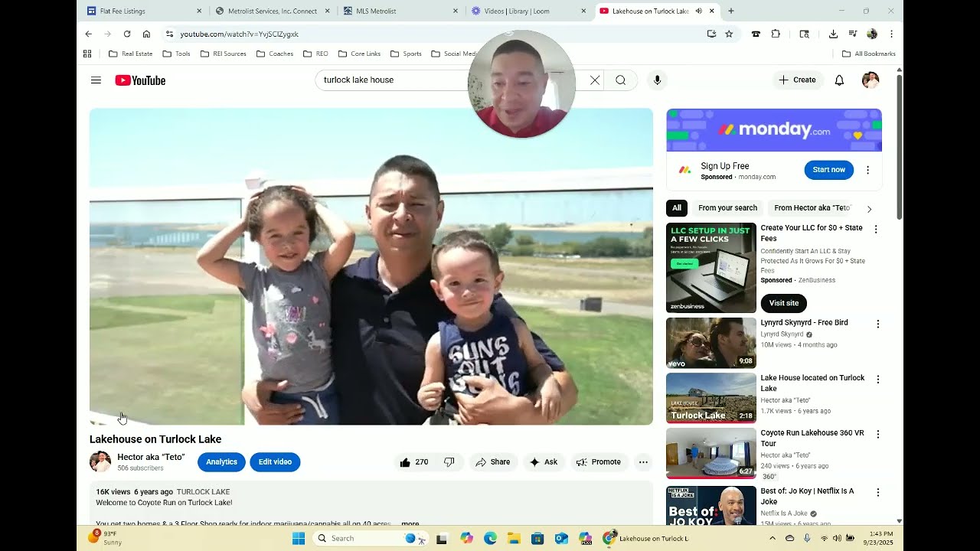This screenshot has width=980, height=551.
Task: Select the All filter chip
Action: [x=677, y=208]
